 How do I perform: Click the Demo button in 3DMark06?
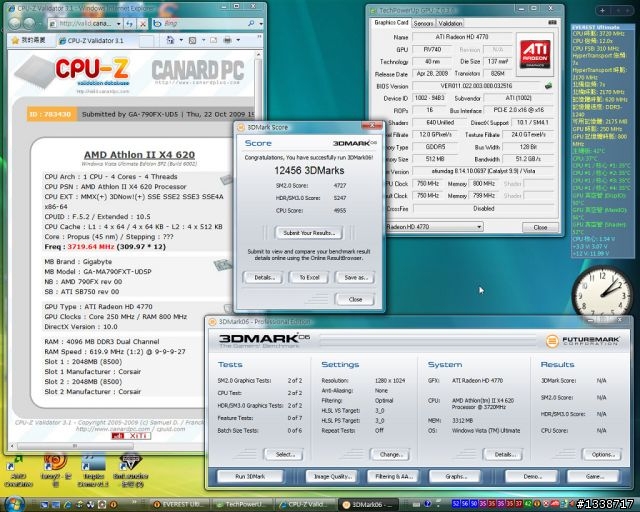531,476
